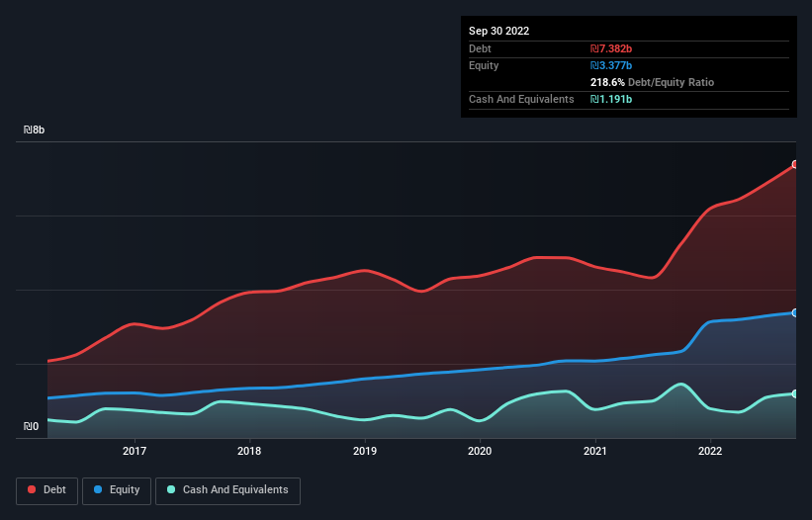Click the ₪1.191b cash value
The width and height of the screenshot is (812, 520).
(x=611, y=99)
